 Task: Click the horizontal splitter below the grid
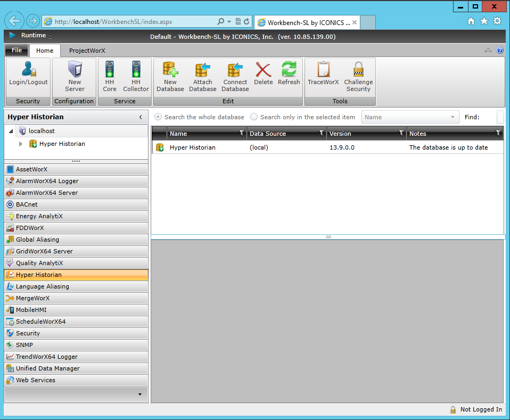click(328, 237)
